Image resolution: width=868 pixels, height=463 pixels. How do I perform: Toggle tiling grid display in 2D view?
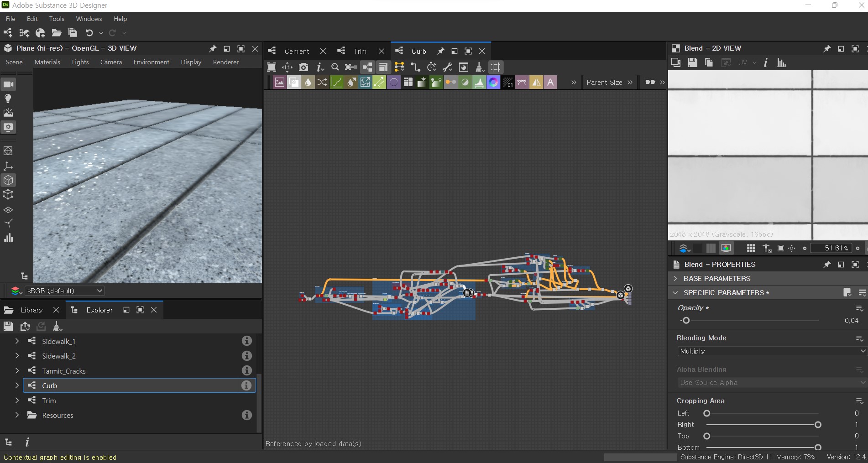pyautogui.click(x=751, y=248)
